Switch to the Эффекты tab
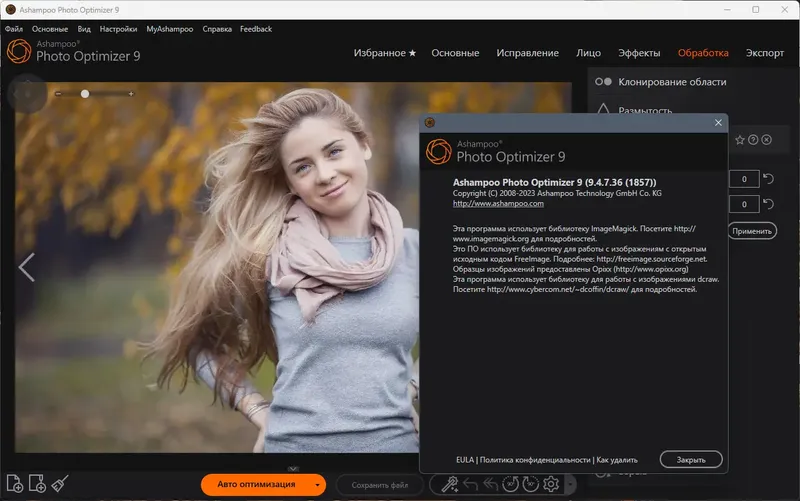The image size is (800, 501). [639, 53]
